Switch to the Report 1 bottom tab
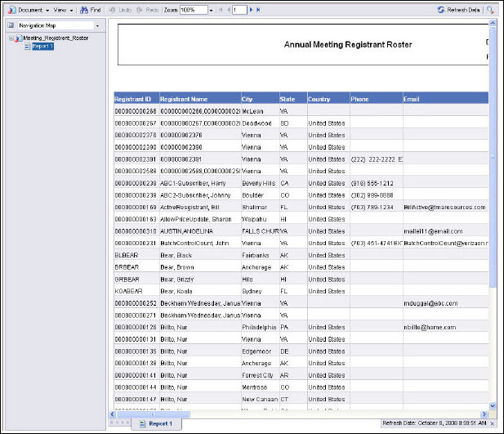Screen dimensions: 504x434 click(155, 423)
